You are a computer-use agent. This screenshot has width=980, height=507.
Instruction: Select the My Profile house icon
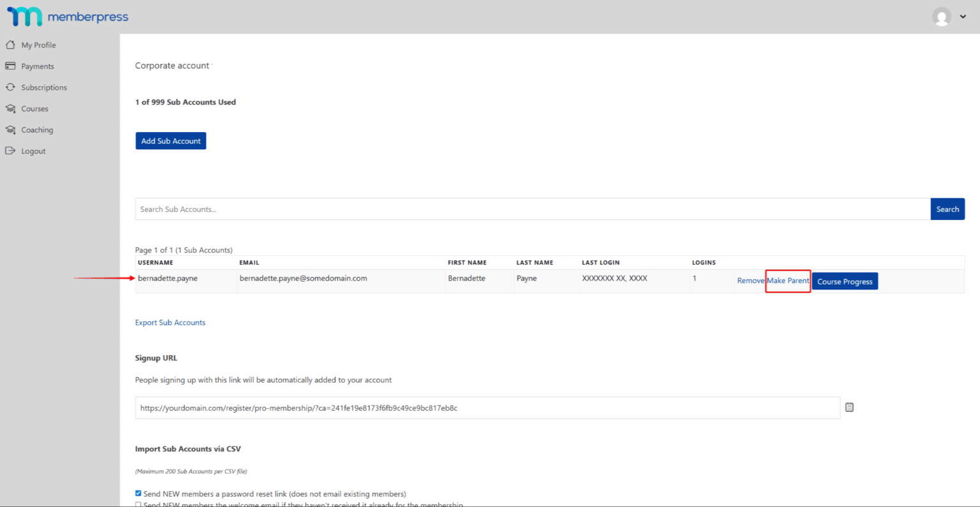point(10,44)
